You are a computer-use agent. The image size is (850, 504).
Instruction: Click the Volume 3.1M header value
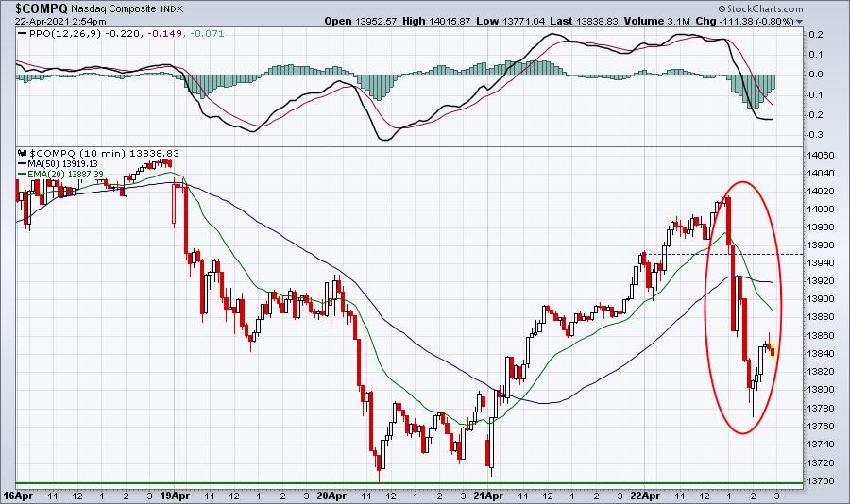coord(657,21)
